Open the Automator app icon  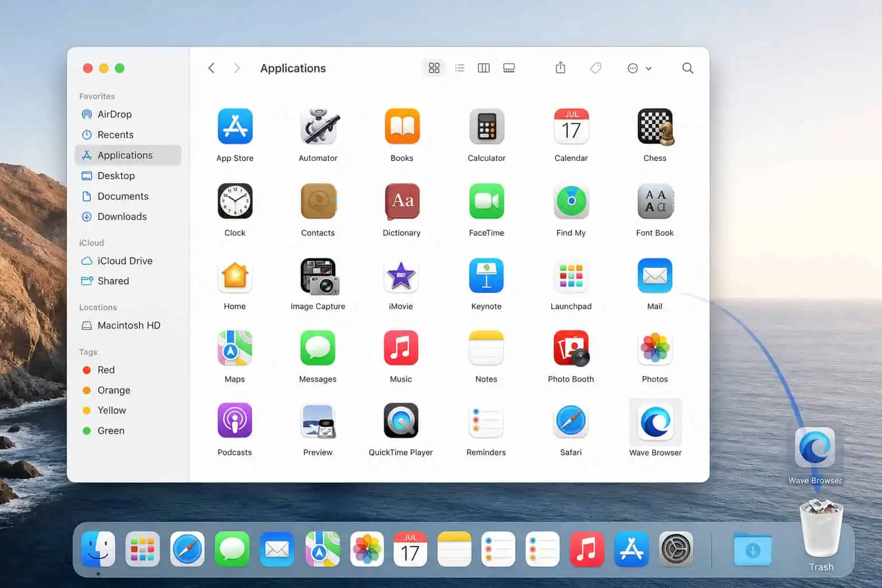(x=319, y=127)
